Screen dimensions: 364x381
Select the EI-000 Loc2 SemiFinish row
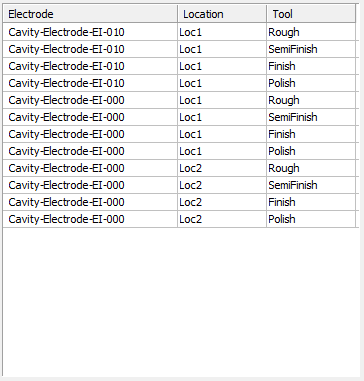[179, 185]
